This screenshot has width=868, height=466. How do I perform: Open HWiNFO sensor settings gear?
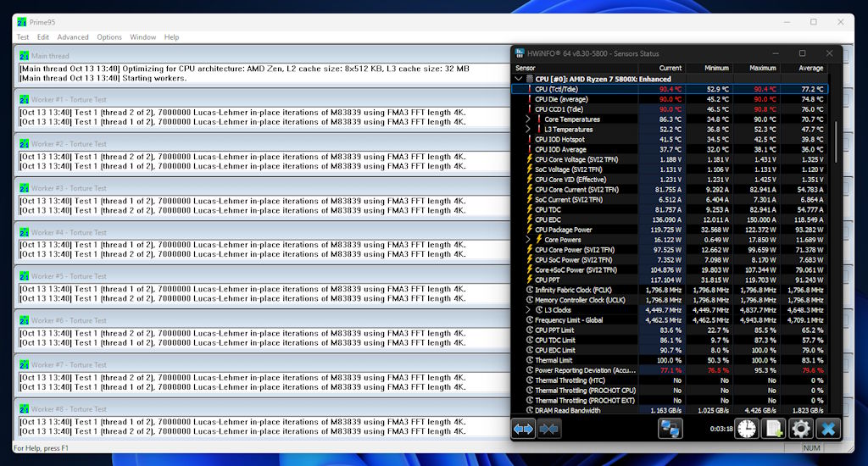click(x=800, y=429)
